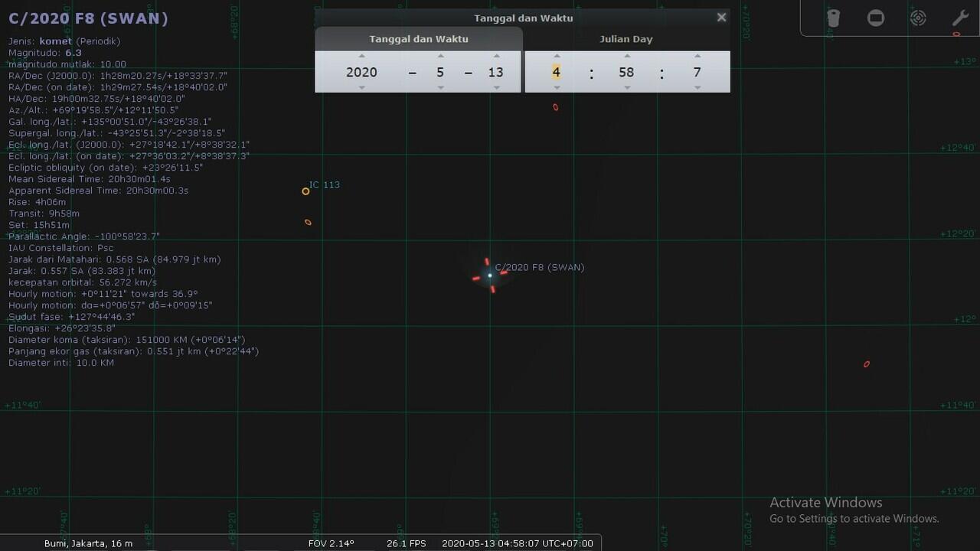Click the IC 113 label

pyautogui.click(x=325, y=184)
